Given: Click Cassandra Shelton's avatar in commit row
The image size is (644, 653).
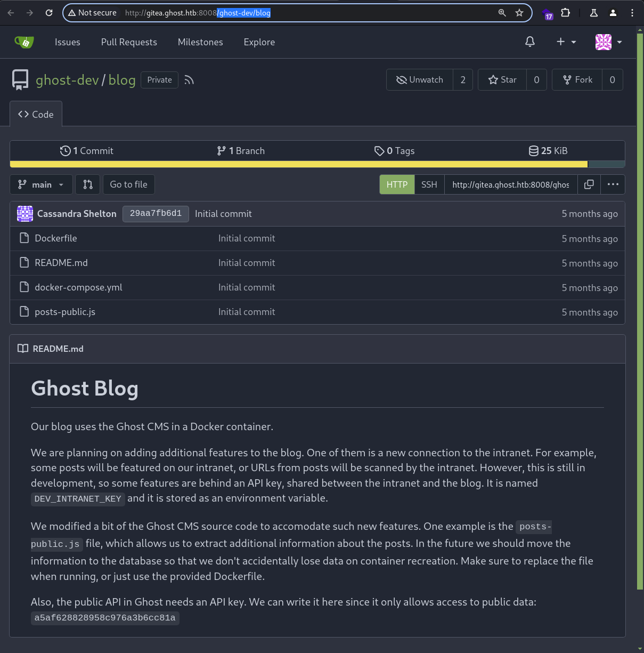Looking at the screenshot, I should pyautogui.click(x=25, y=214).
